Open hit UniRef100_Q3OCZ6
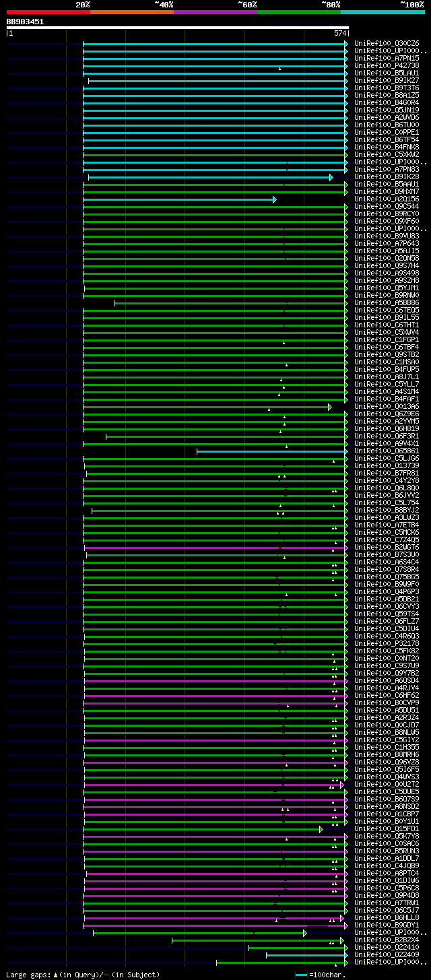431x980 pixels. (x=387, y=43)
